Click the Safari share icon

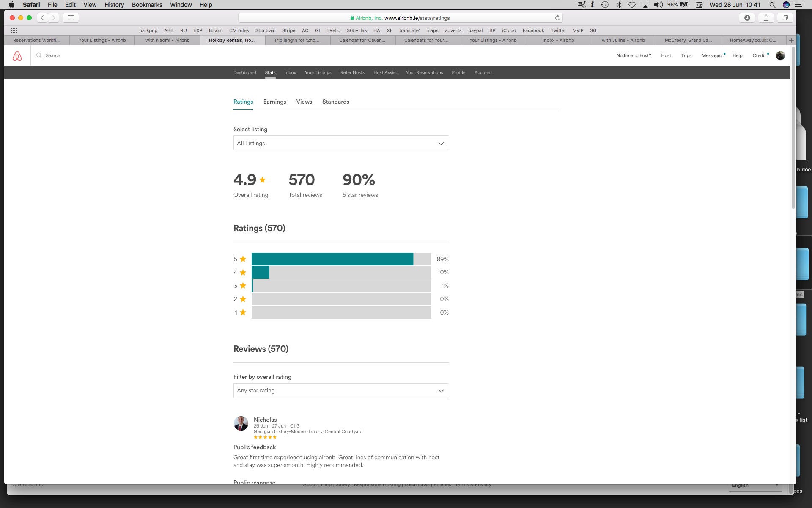point(766,18)
